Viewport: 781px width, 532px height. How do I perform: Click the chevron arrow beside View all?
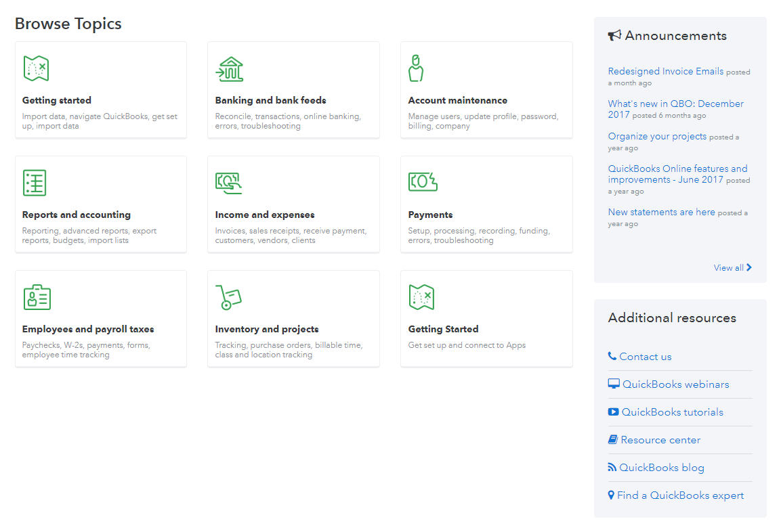(x=748, y=267)
